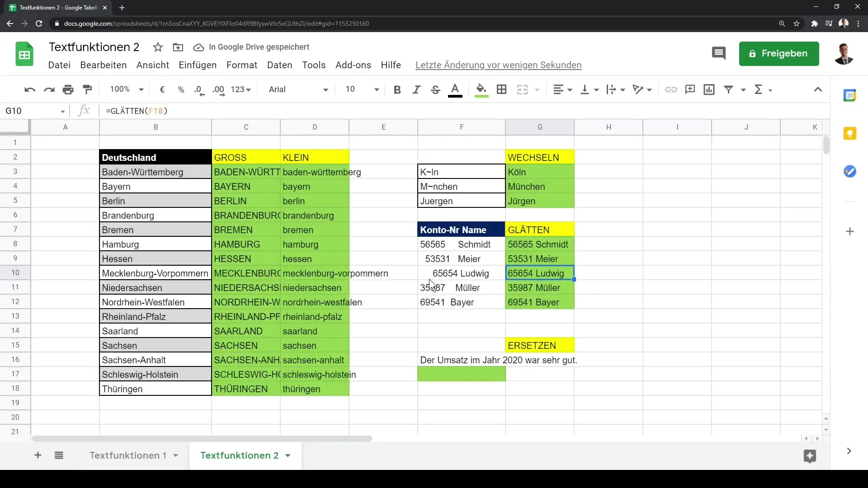Undo the last action
Image resolution: width=868 pixels, height=488 pixels.
30,89
